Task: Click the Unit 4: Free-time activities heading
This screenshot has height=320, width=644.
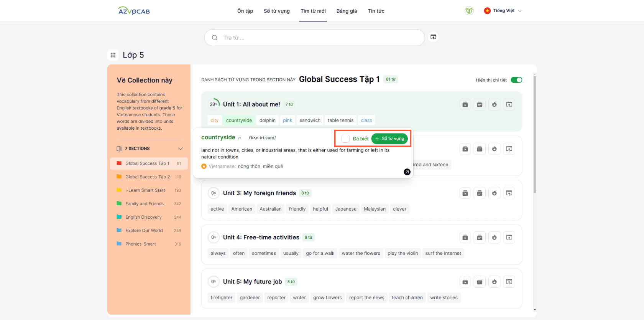Action: pos(261,238)
